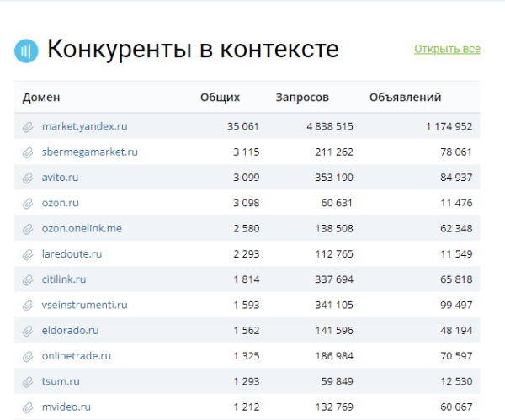
Task: Select the value 2 580
Action: point(247,228)
